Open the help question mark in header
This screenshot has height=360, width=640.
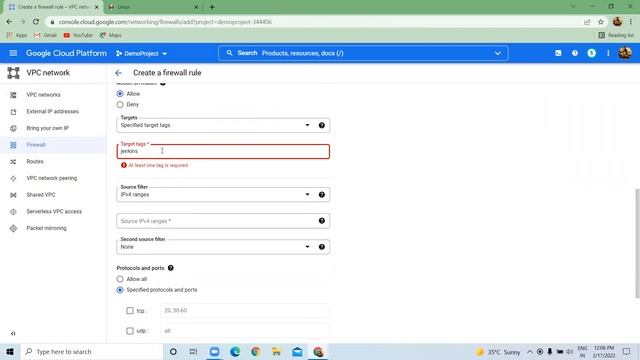coord(575,53)
